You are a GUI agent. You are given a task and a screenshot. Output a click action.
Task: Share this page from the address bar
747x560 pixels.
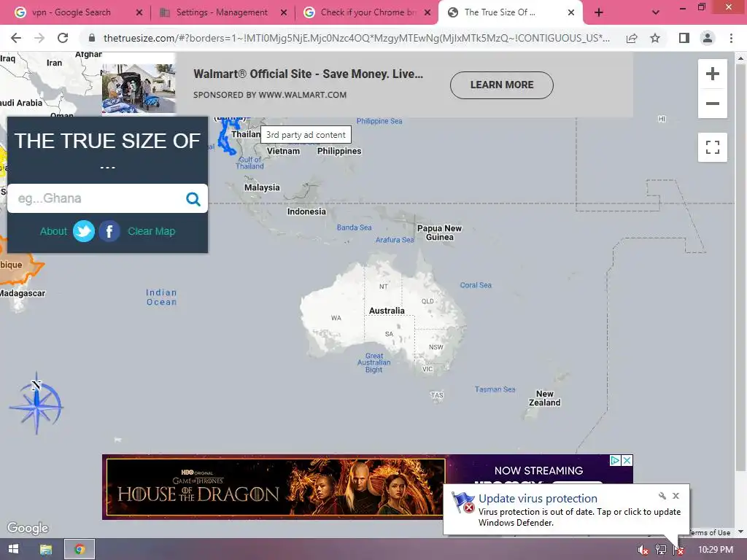coord(632,38)
